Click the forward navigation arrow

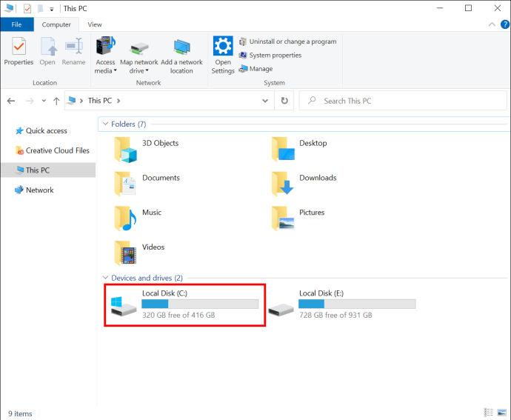(x=30, y=101)
